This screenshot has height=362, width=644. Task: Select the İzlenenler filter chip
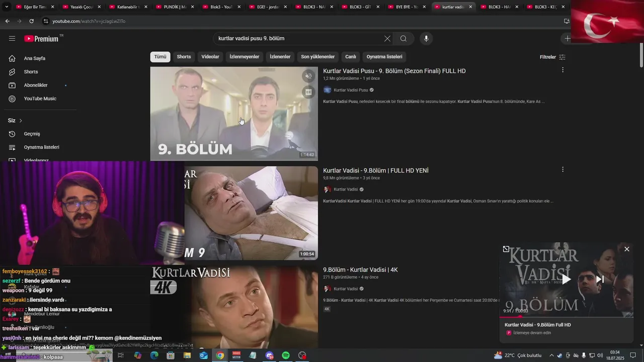pyautogui.click(x=280, y=57)
